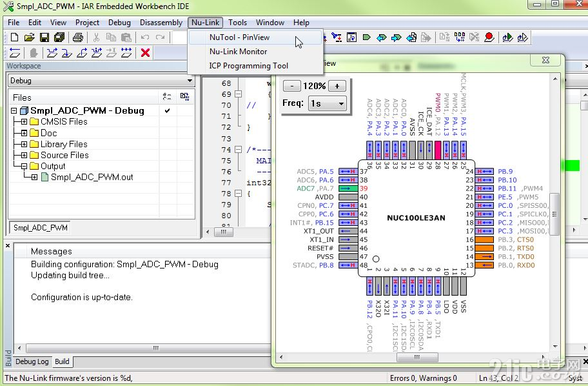Image resolution: width=588 pixels, height=386 pixels.
Task: Click the Go debug icon
Action: pyautogui.click(x=126, y=52)
